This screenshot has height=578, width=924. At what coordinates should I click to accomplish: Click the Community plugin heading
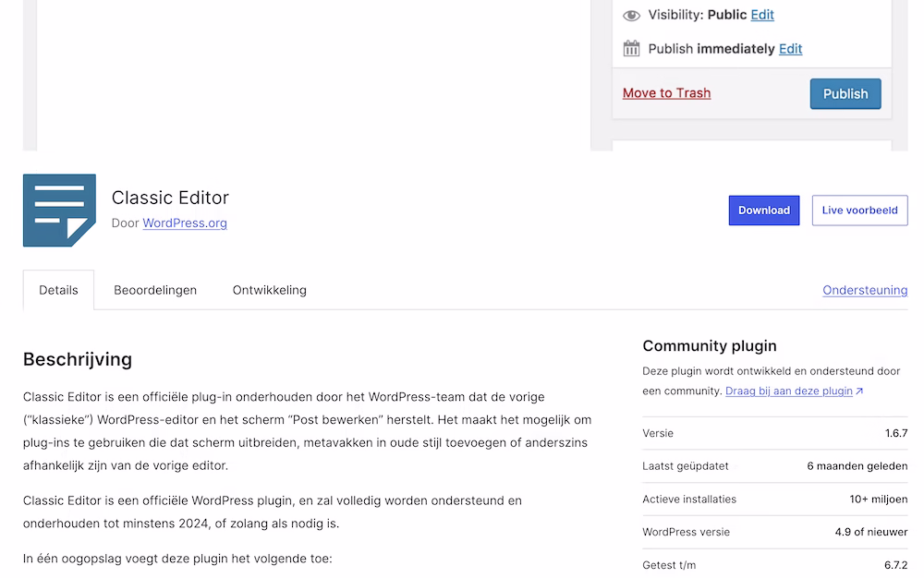tap(710, 346)
